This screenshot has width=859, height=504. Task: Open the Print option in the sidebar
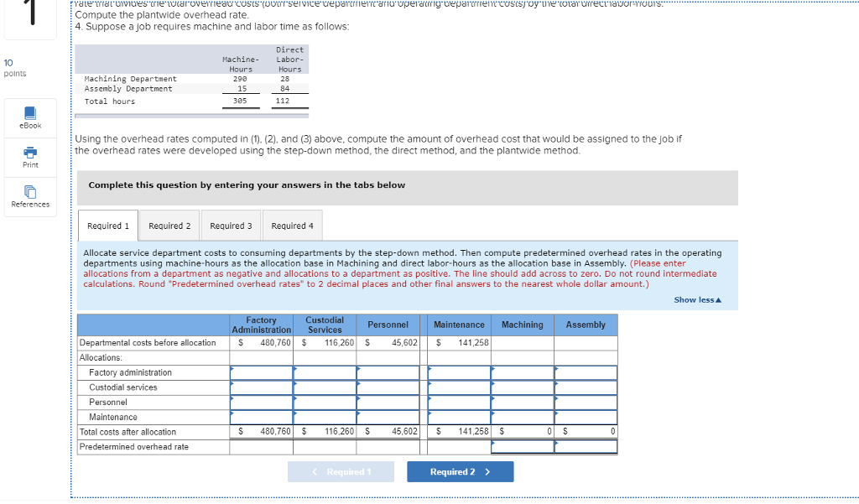click(29, 158)
